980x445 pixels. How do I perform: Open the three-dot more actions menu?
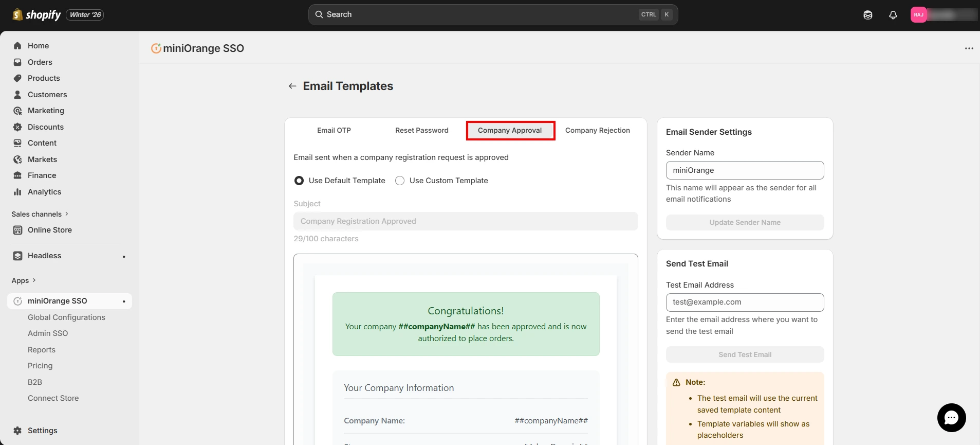[x=969, y=48]
